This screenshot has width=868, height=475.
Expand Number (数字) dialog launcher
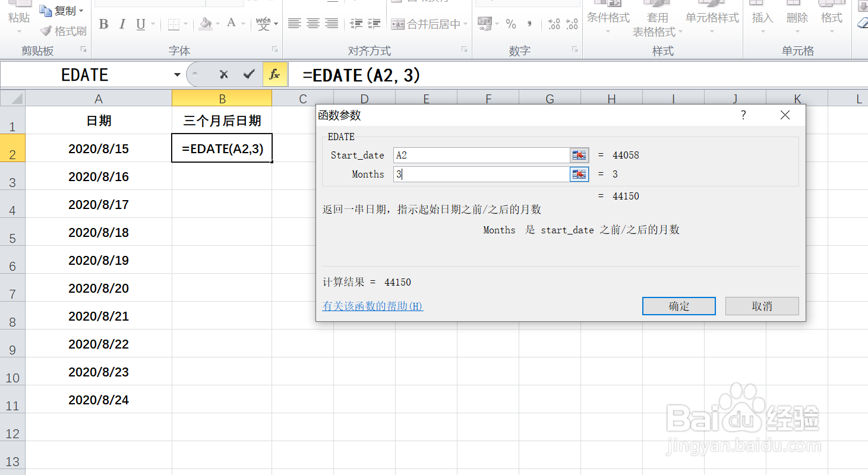pos(575,50)
